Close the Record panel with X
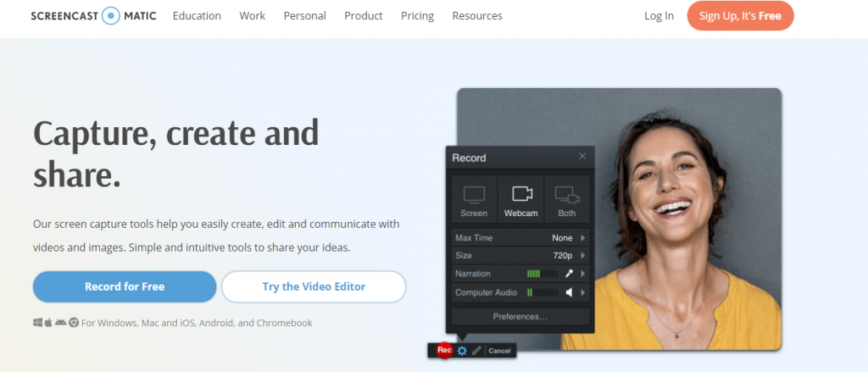This screenshot has height=372, width=868. 581,157
